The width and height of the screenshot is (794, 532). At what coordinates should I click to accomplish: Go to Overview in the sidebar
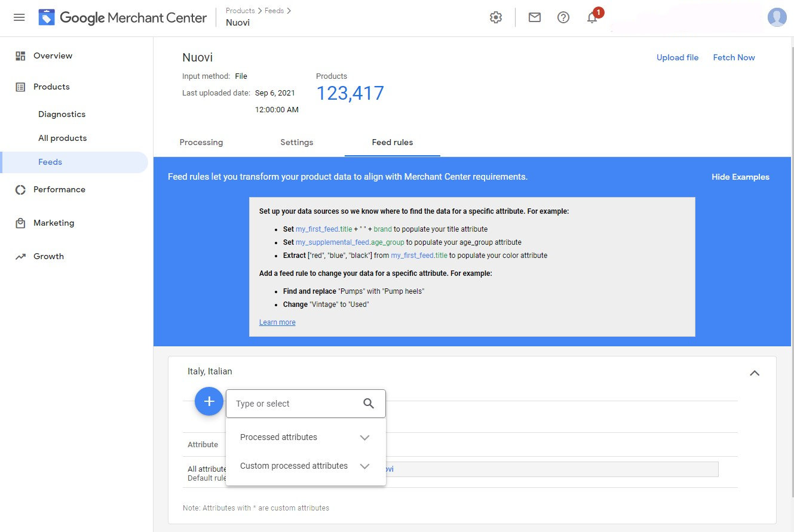[53, 56]
